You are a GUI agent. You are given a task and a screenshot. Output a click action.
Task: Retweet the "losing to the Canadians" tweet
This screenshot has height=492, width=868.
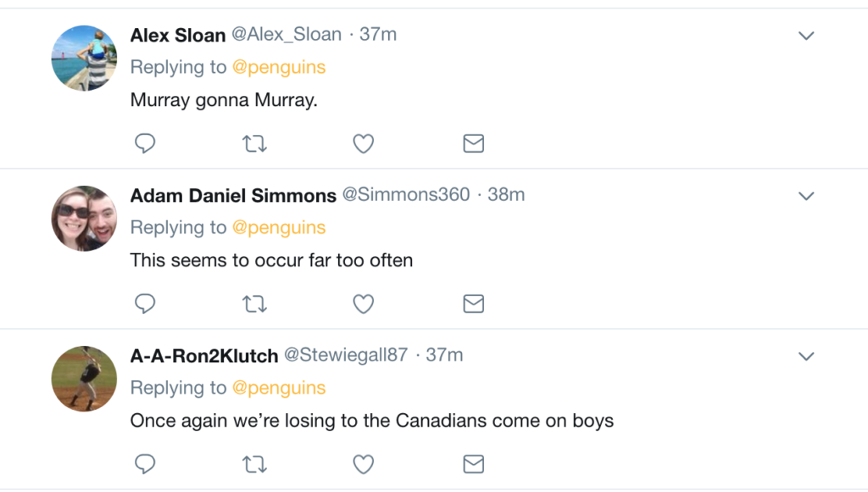point(254,464)
